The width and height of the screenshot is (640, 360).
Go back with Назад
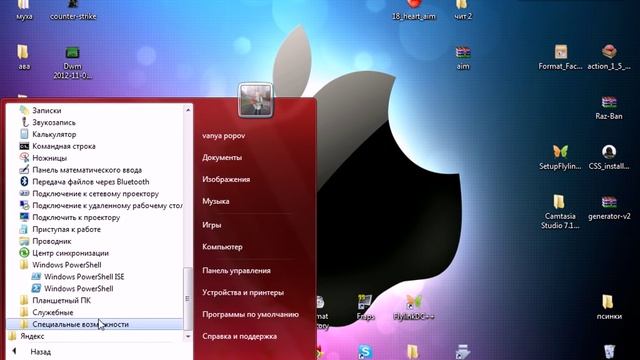pyautogui.click(x=40, y=351)
